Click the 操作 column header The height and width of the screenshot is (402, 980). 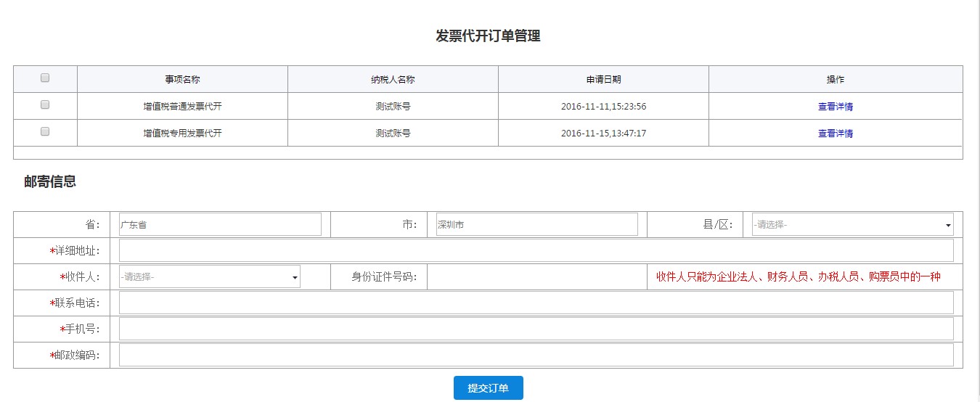(x=835, y=80)
